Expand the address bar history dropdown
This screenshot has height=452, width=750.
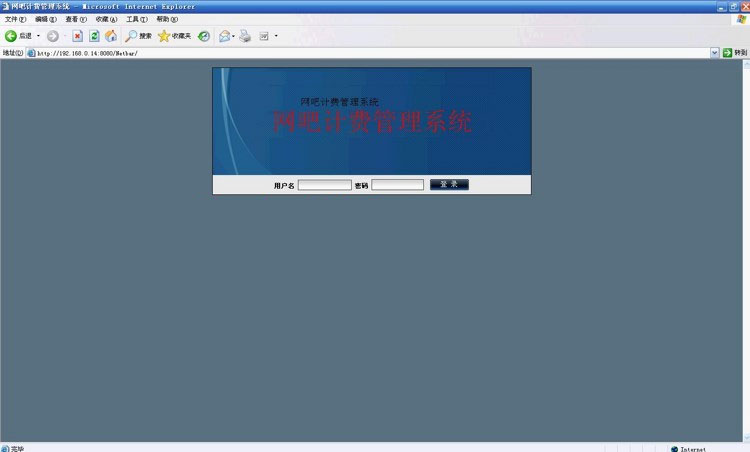pyautogui.click(x=715, y=53)
